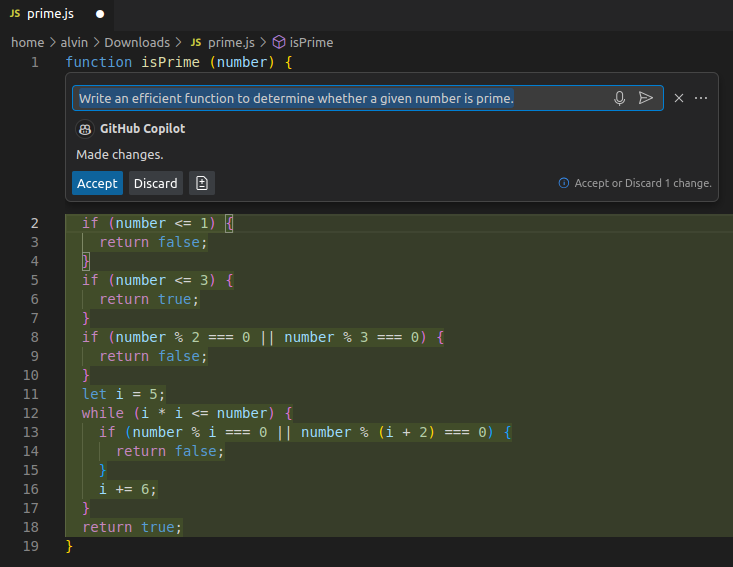Viewport: 733px width, 567px height.
Task: Open the Downloads breadcrumb folder
Action: pos(138,43)
